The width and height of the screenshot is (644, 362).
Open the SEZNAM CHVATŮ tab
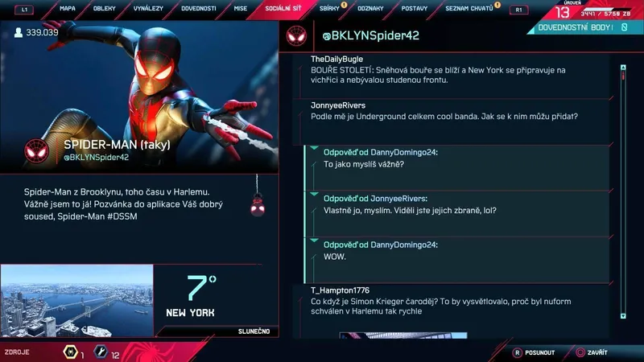[x=469, y=8]
